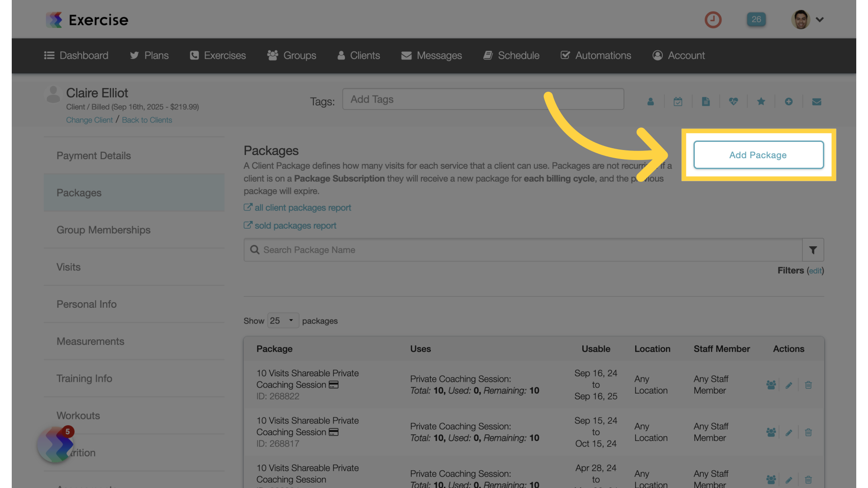Viewport: 868px width, 488px height.
Task: Expand the account dropdown chevron beside avatar
Action: coord(820,19)
